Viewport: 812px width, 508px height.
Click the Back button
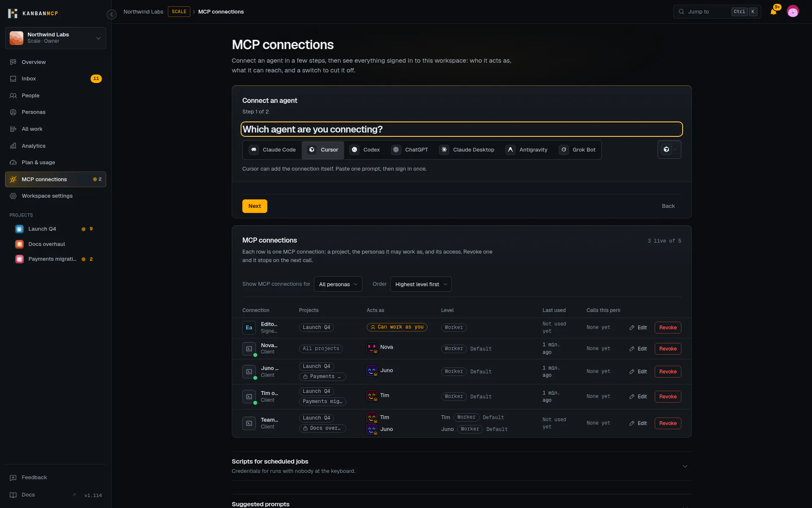(668, 206)
